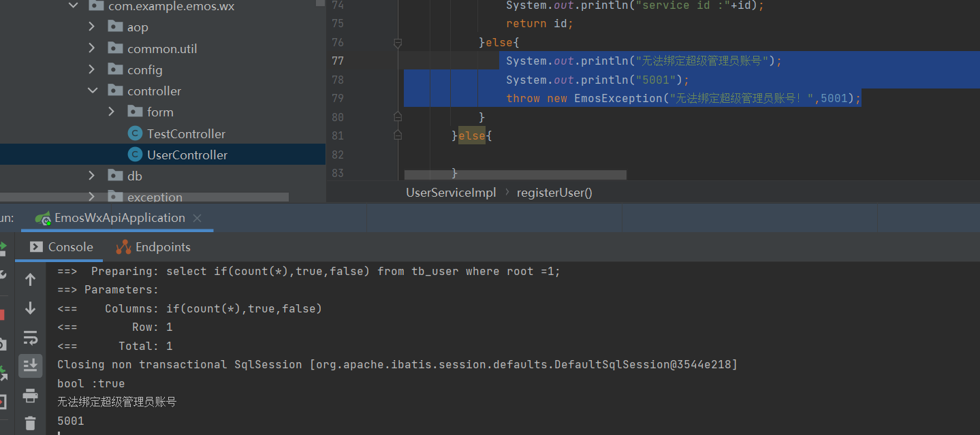980x435 pixels.
Task: Switch to the Console tab
Action: click(61, 247)
